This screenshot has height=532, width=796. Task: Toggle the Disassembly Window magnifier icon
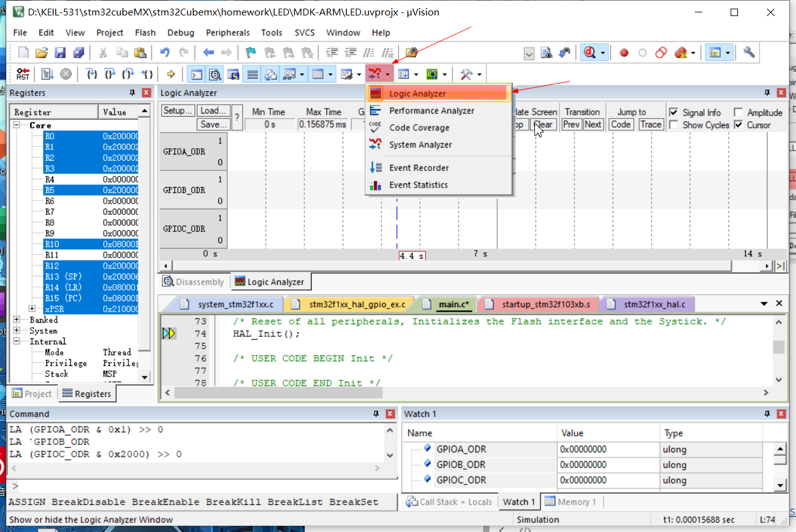(x=214, y=75)
